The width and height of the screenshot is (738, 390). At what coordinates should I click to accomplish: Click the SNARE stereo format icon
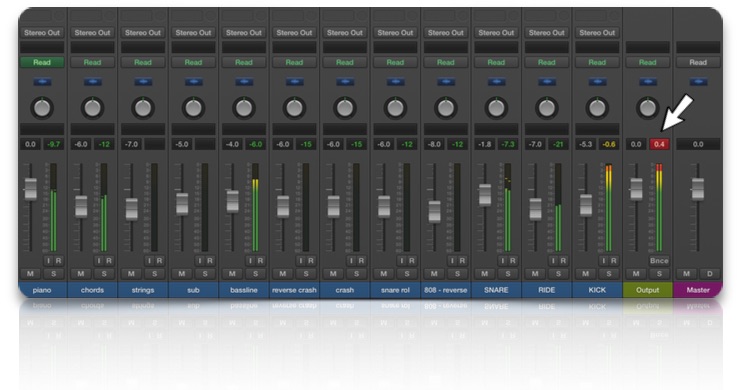pos(496,82)
